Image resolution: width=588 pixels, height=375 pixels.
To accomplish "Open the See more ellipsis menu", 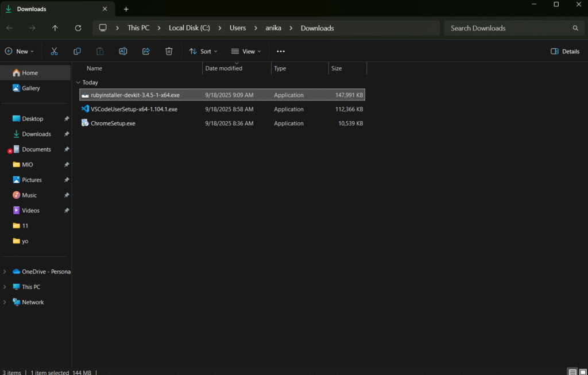I will [281, 51].
